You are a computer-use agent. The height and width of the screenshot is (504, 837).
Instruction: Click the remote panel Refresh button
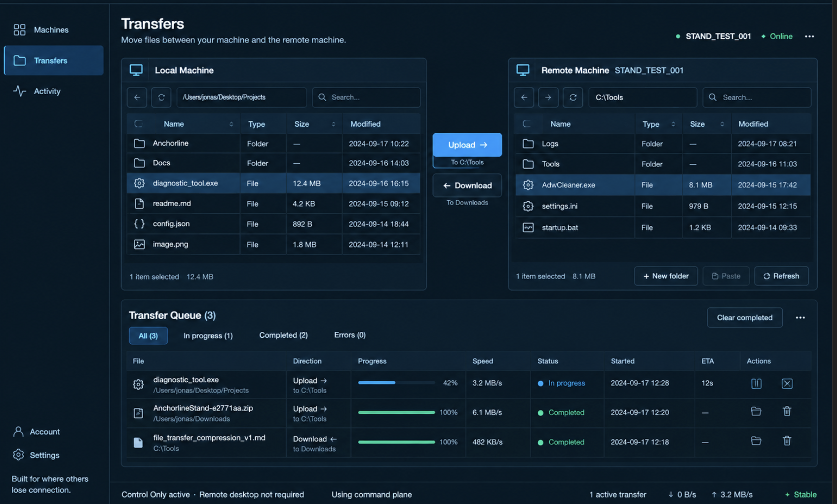tap(781, 276)
